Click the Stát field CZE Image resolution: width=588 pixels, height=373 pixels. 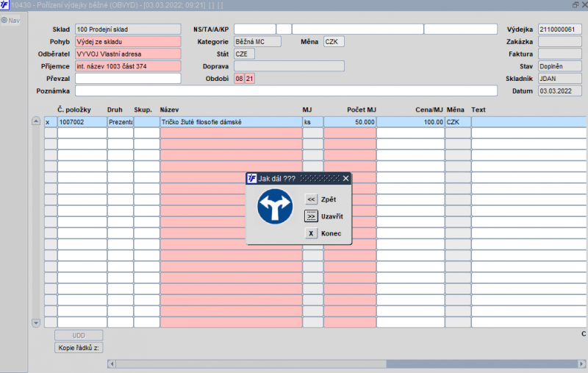click(x=245, y=54)
